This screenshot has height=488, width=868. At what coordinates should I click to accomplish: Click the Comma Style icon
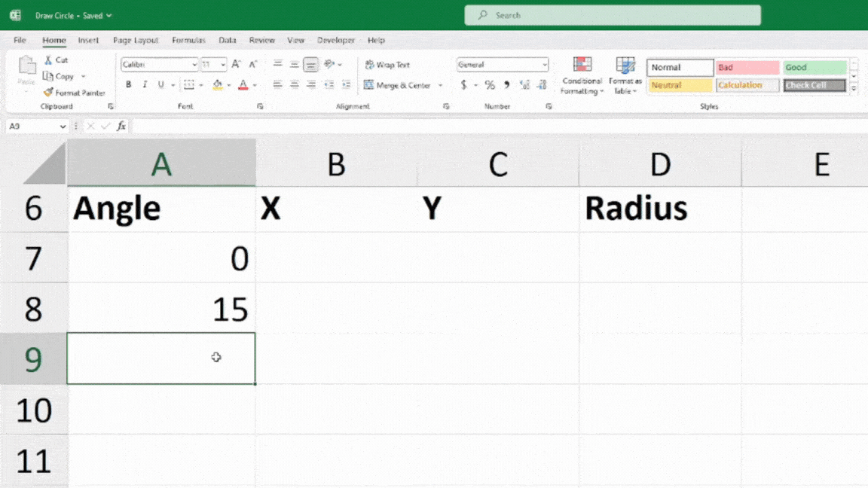505,84
